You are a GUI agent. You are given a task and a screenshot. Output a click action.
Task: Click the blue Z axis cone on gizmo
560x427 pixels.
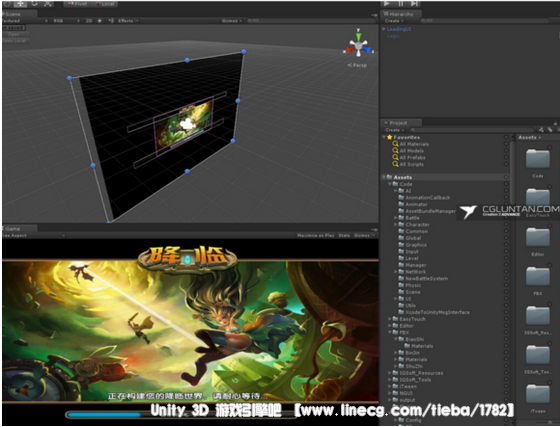[x=367, y=50]
